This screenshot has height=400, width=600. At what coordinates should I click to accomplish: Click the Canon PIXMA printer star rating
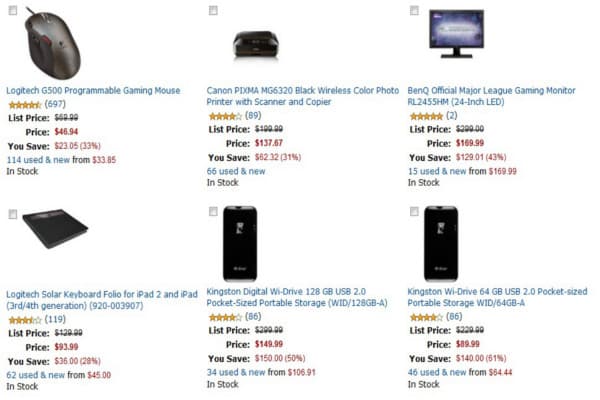pyautogui.click(x=224, y=116)
